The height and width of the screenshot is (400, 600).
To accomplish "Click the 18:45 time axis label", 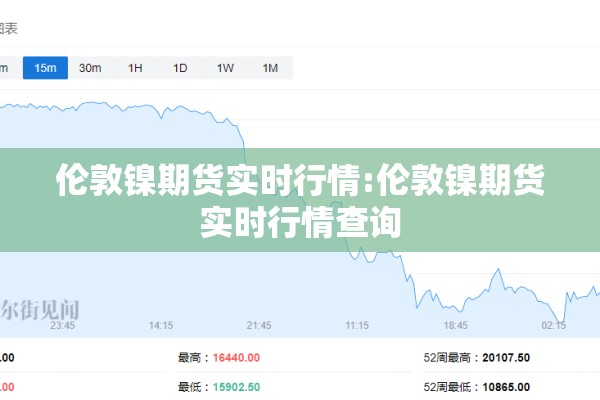I will pos(455,325).
